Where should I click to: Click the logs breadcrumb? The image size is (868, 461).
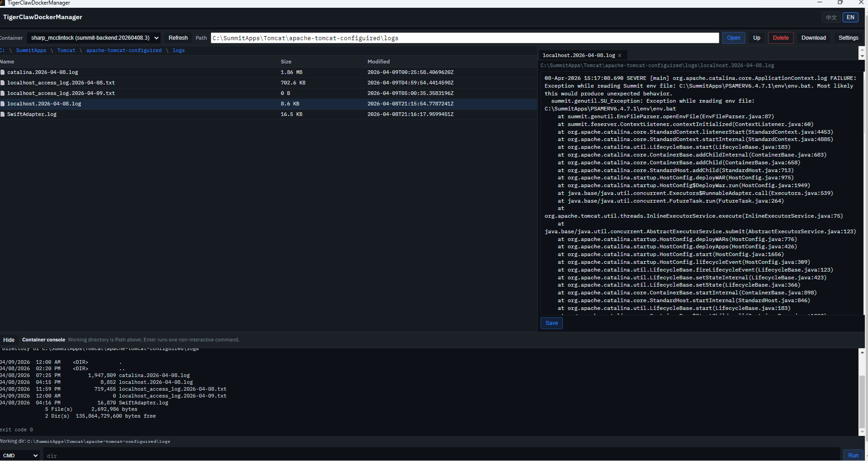pyautogui.click(x=179, y=51)
